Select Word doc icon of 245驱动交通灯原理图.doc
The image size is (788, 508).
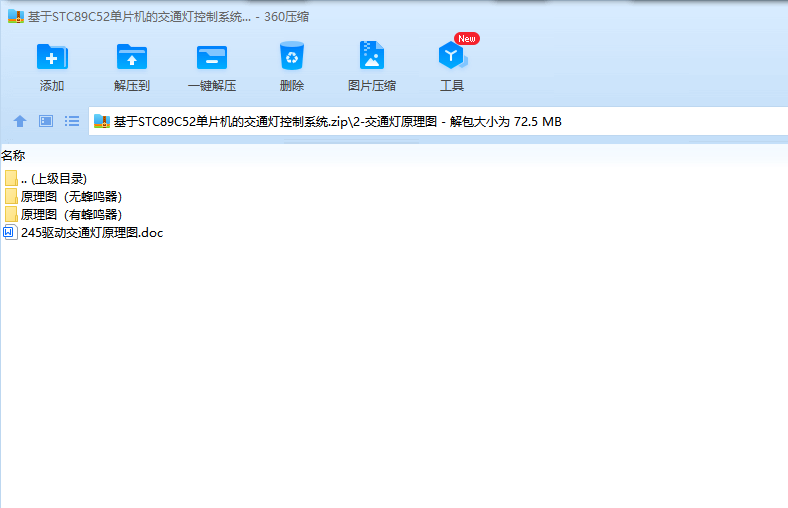[10, 232]
